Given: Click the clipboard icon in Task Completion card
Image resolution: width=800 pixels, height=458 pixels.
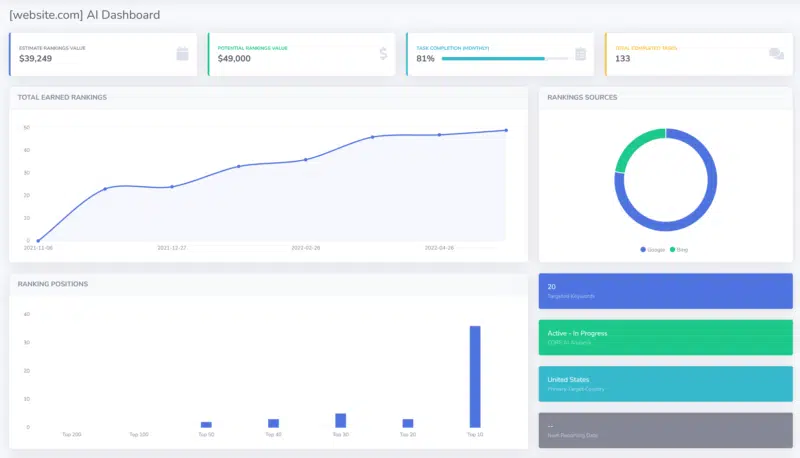Looking at the screenshot, I should 580,54.
